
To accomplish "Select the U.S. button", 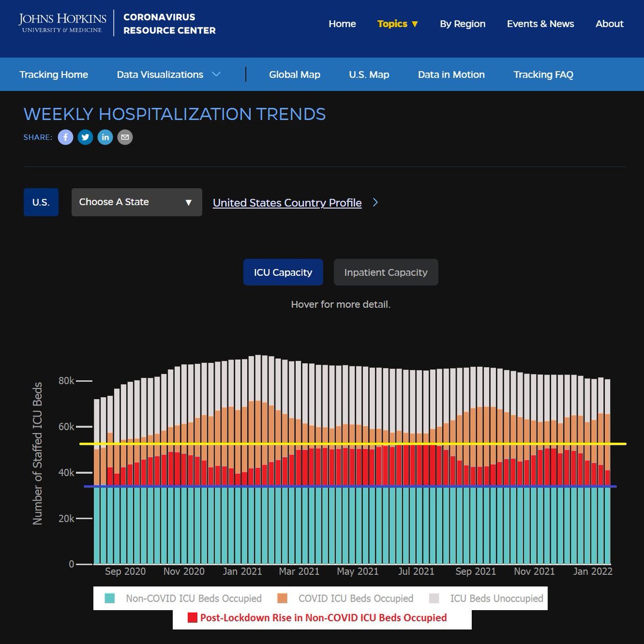I will coord(41,202).
